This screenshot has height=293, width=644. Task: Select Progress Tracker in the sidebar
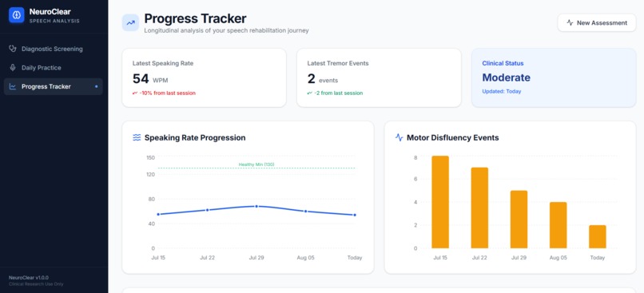[x=54, y=86]
